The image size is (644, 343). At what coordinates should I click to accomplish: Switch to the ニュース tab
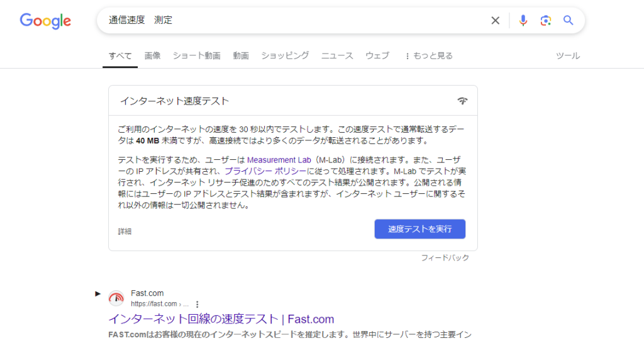(337, 55)
